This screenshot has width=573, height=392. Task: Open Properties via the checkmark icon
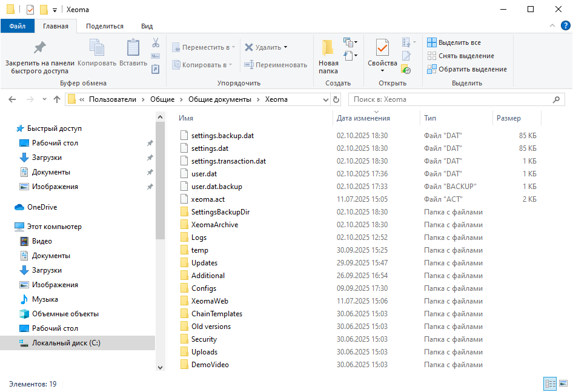pos(382,47)
